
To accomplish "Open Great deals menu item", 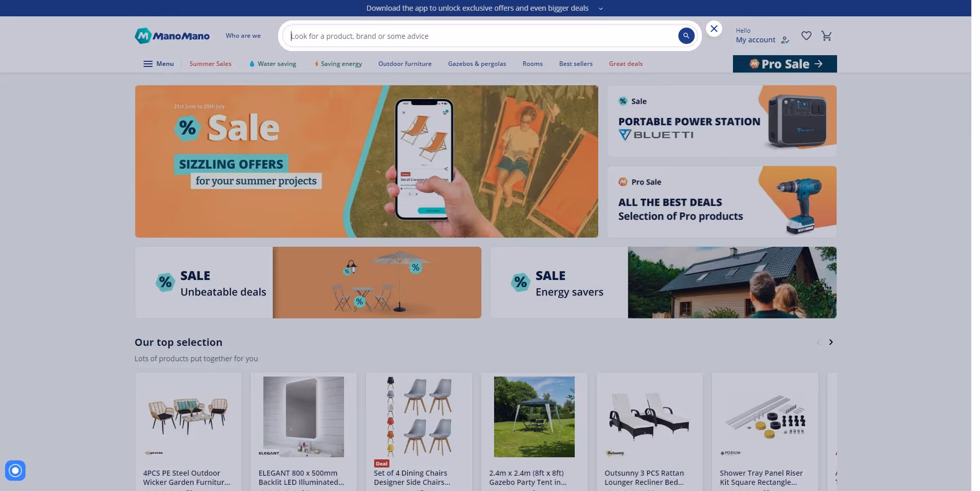I will [626, 64].
